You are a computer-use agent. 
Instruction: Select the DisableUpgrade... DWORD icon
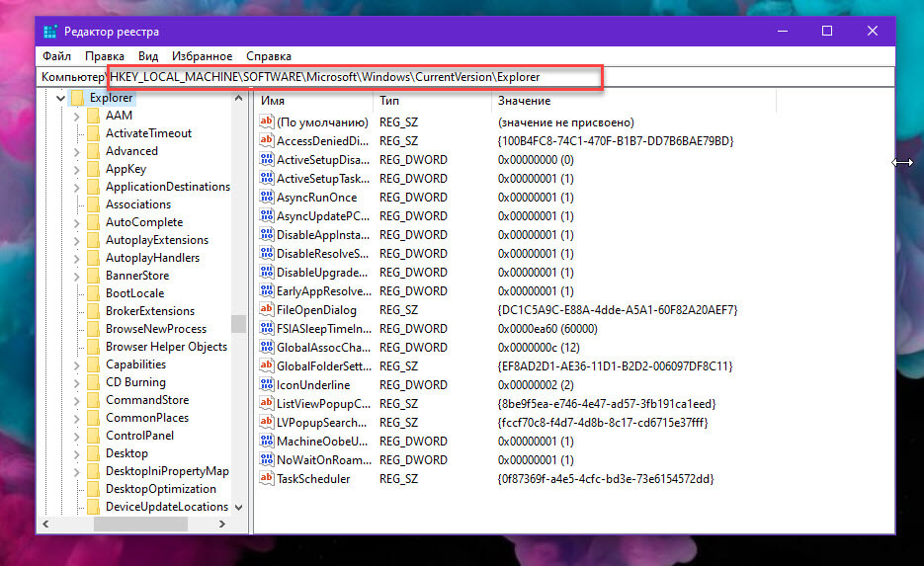click(x=267, y=272)
